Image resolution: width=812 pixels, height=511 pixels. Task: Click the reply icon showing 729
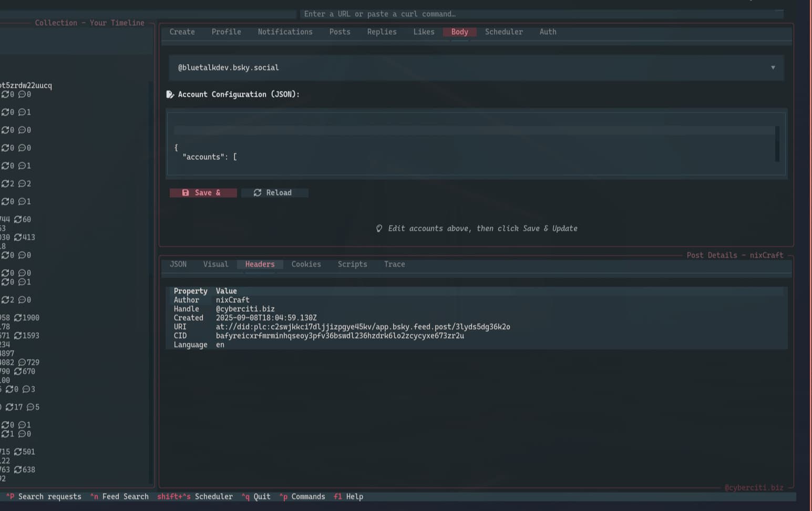[x=22, y=363]
